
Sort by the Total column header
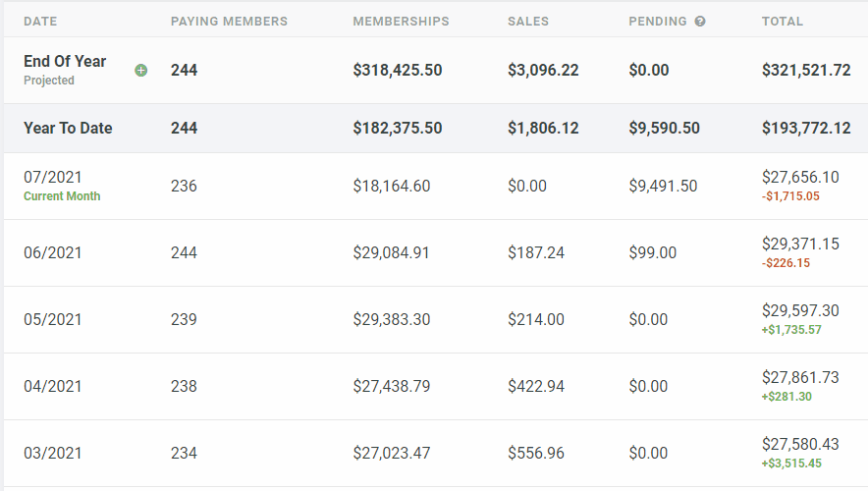click(x=783, y=22)
